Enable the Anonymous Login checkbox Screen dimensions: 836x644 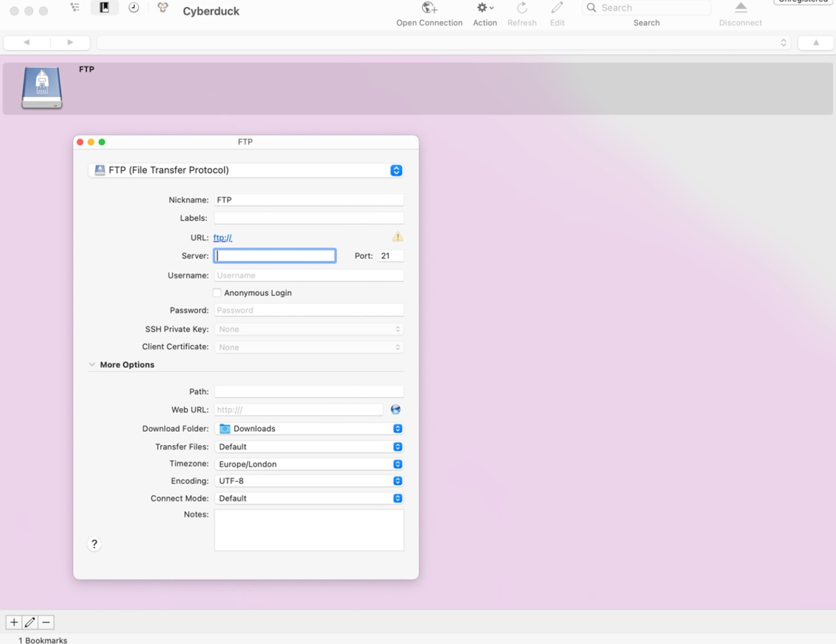[x=217, y=293]
